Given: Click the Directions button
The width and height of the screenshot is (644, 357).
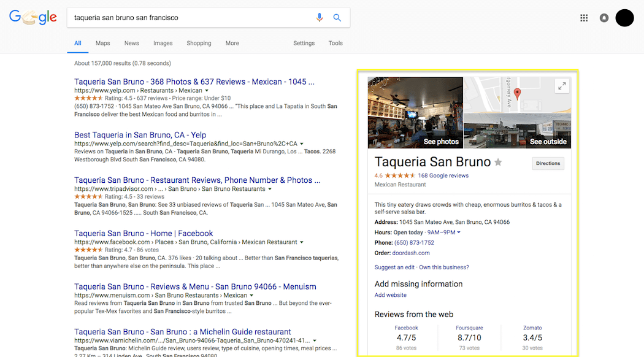Looking at the screenshot, I should [548, 164].
